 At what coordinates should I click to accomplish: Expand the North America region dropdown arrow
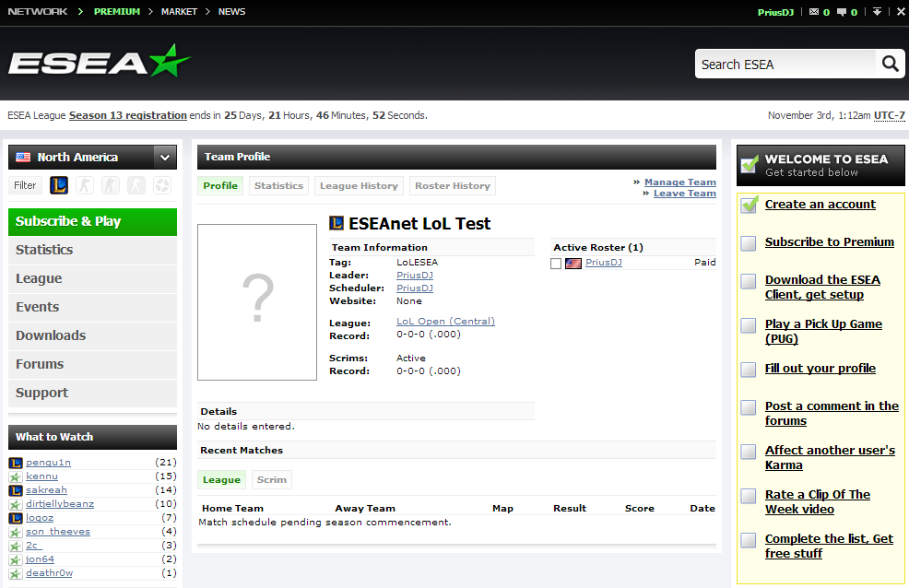click(165, 157)
